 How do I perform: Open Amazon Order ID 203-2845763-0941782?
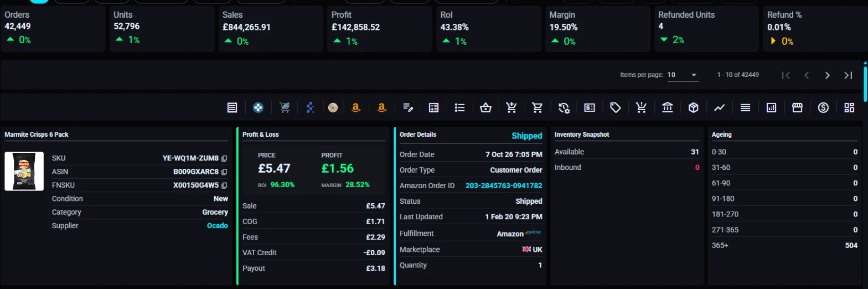coord(504,185)
